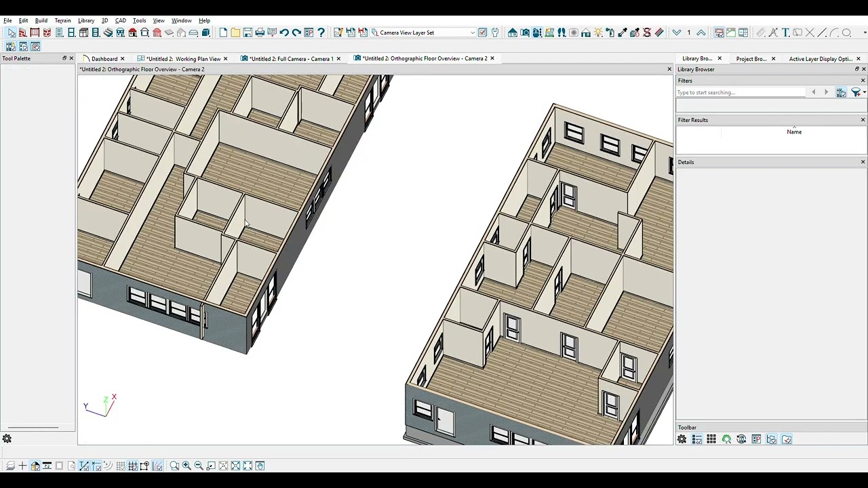868x488 pixels.
Task: Click the light bulb Add Lights icon
Action: coord(598,33)
